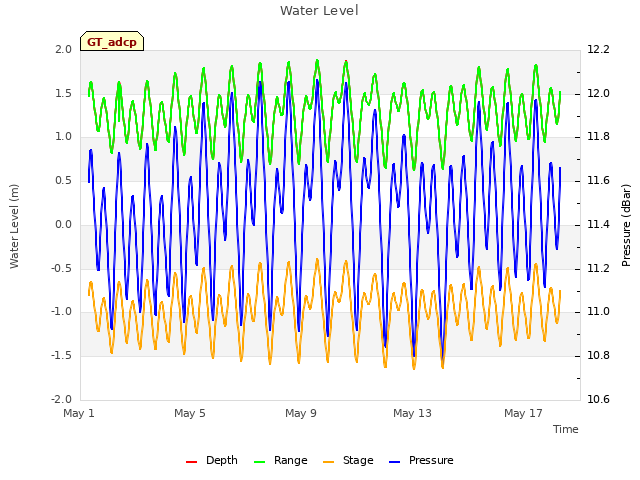Image resolution: width=640 pixels, height=480 pixels.
Task: Click the 12.2 pressure tick label
Action: click(598, 49)
